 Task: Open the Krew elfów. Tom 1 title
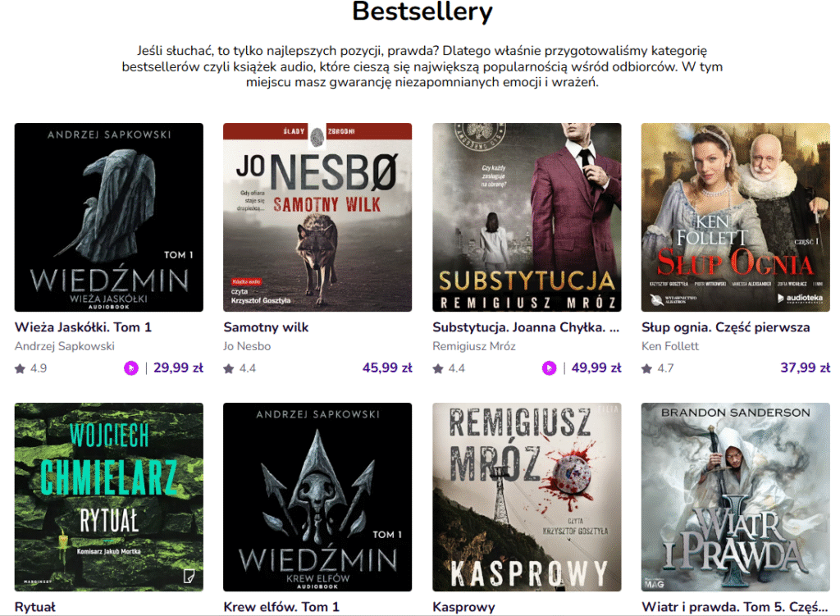pyautogui.click(x=281, y=607)
